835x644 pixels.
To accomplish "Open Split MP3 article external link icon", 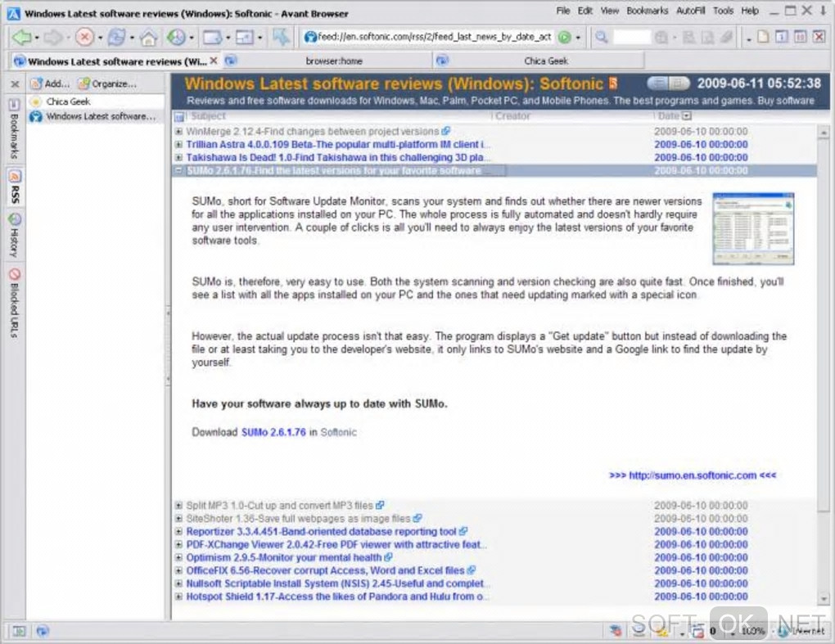I will pyautogui.click(x=380, y=505).
